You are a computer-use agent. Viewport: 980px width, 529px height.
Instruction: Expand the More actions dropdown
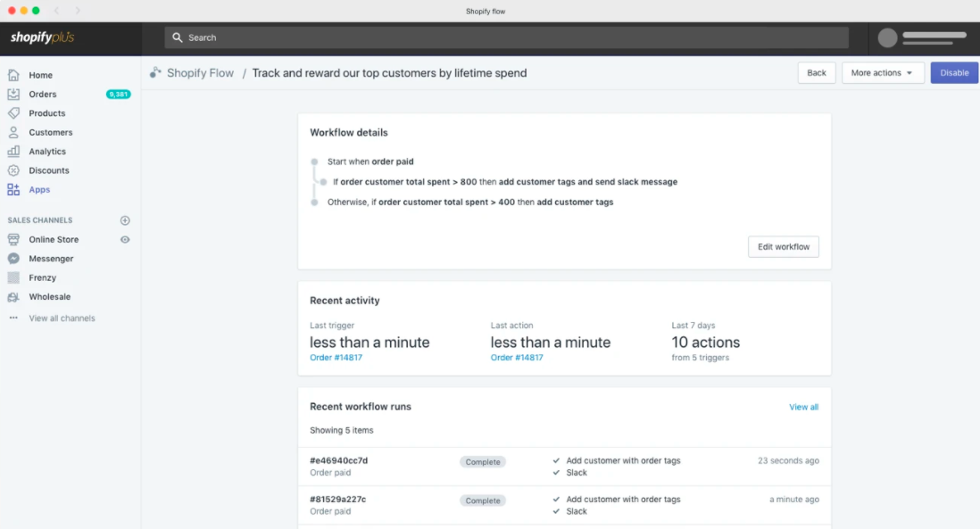coord(882,73)
